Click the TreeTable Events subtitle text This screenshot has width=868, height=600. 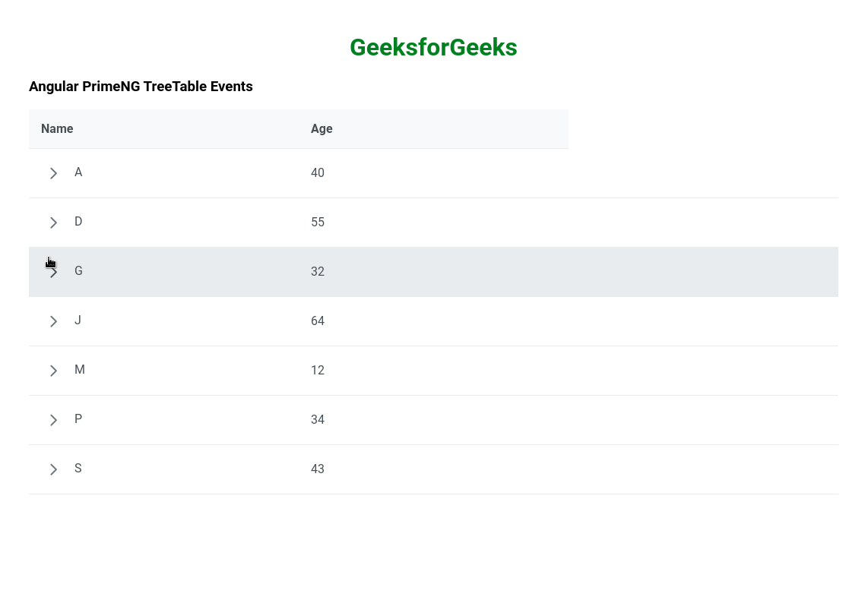(x=141, y=87)
